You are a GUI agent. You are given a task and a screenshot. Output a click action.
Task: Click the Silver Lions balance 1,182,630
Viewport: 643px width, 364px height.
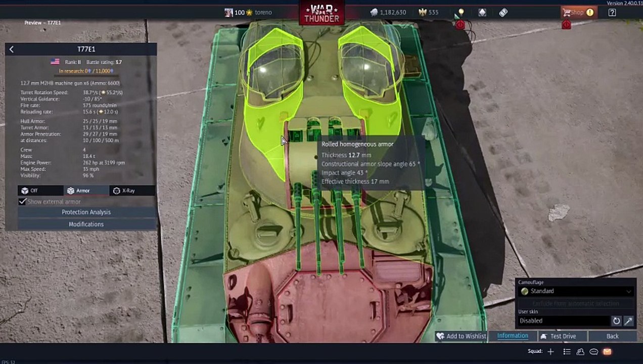pyautogui.click(x=388, y=12)
